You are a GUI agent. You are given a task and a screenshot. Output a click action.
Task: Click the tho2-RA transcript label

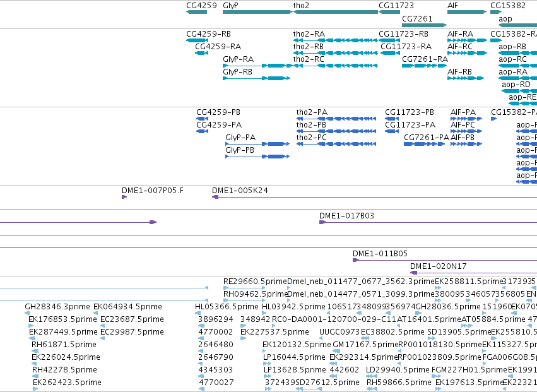[309, 34]
